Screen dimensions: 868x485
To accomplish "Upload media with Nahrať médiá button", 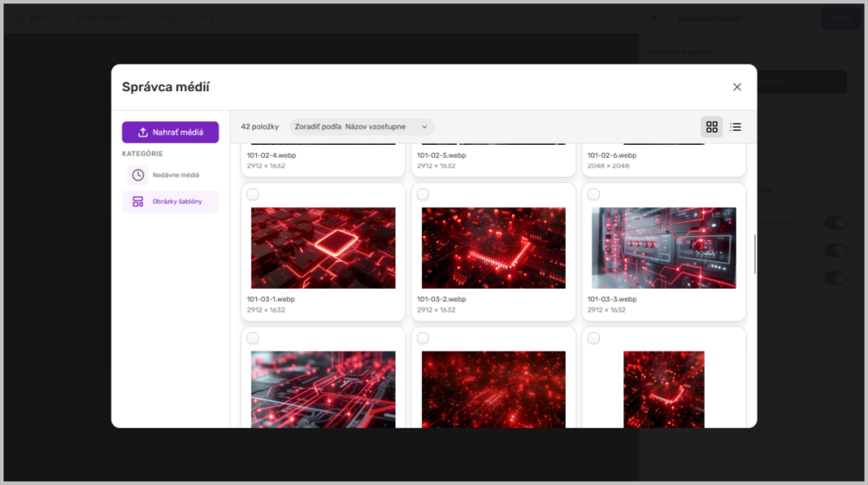I will pyautogui.click(x=170, y=132).
